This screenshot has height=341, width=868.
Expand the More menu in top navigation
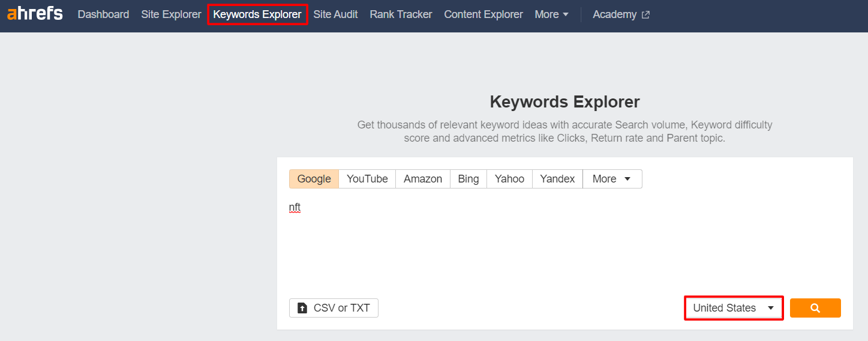551,14
